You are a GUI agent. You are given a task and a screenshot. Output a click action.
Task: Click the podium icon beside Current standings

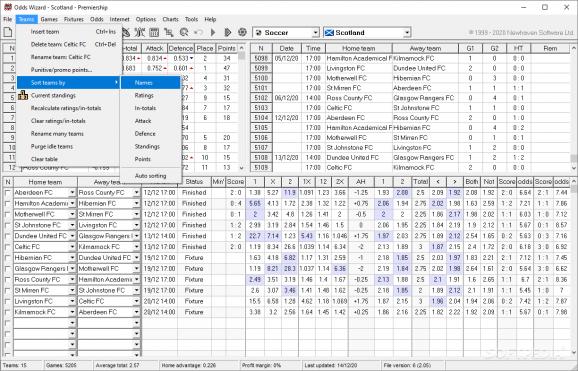click(23, 95)
